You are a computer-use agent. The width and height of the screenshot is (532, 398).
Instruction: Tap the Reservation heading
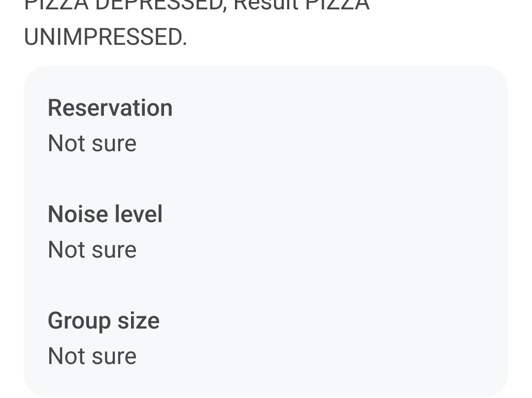(110, 108)
